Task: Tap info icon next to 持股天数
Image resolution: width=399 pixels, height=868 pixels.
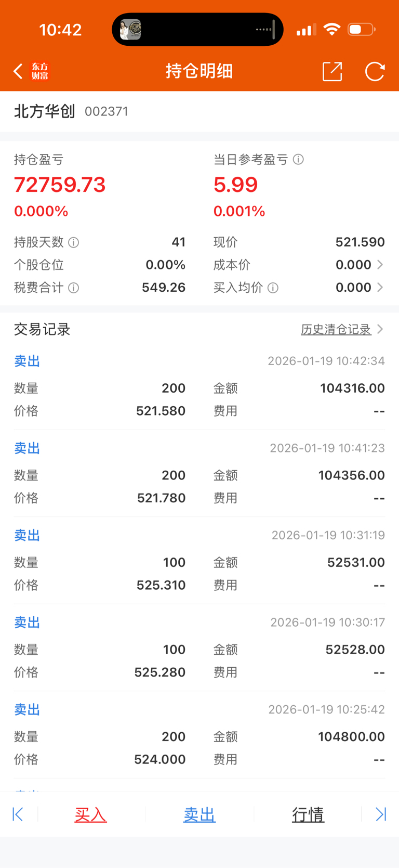Action: 74,242
